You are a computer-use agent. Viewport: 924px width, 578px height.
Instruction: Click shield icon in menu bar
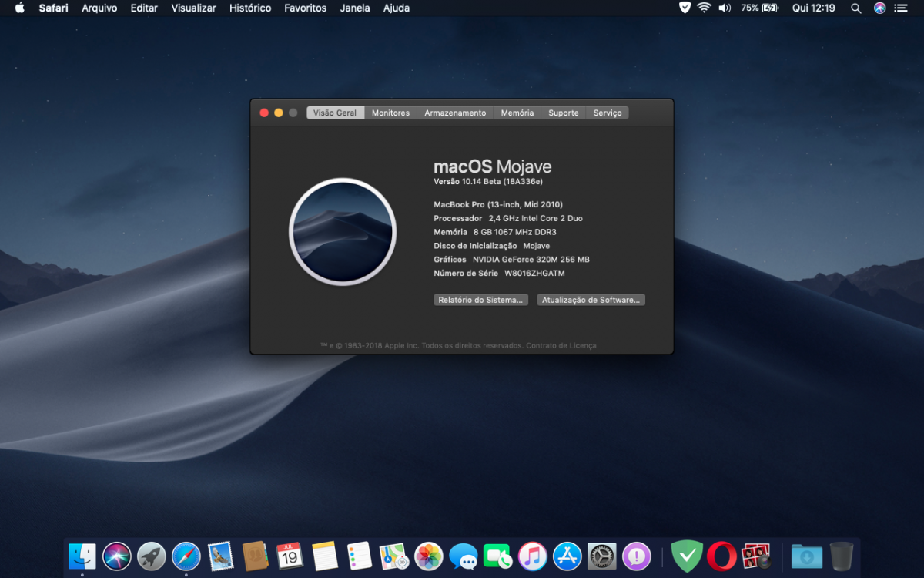[685, 8]
